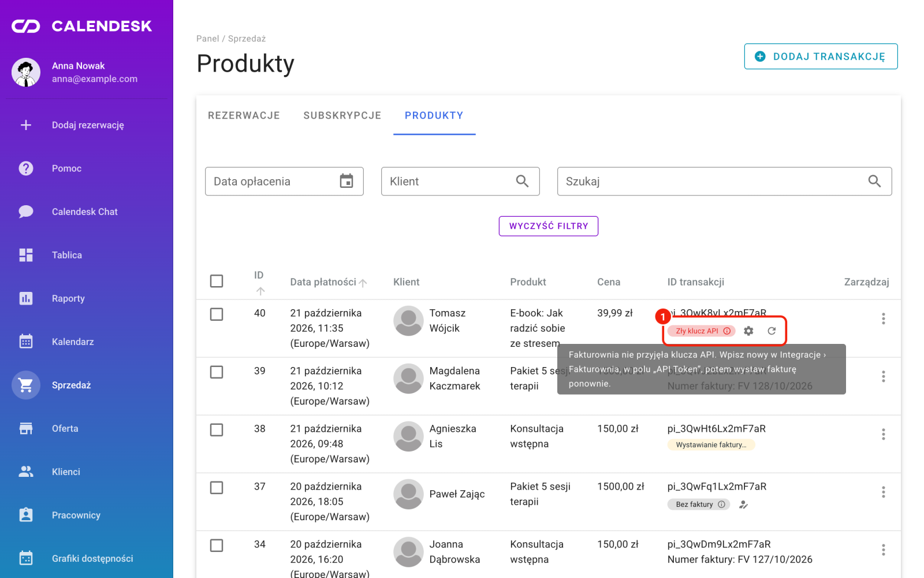Open manage menu for Joanna Dąbrowska row
The image size is (924, 578).
pyautogui.click(x=883, y=550)
